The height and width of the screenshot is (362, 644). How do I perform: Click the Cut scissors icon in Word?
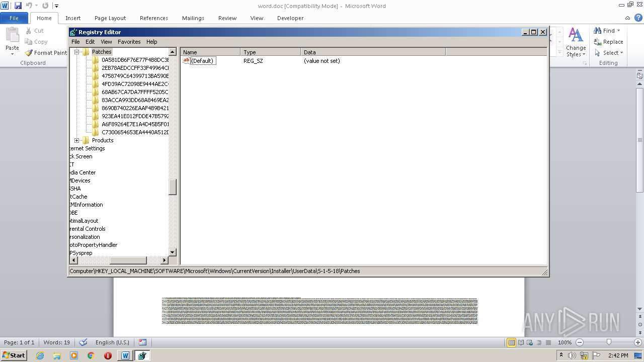tap(29, 31)
